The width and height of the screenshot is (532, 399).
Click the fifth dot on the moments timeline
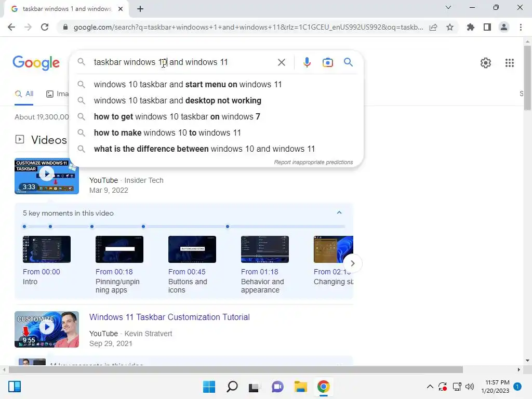[228, 227]
